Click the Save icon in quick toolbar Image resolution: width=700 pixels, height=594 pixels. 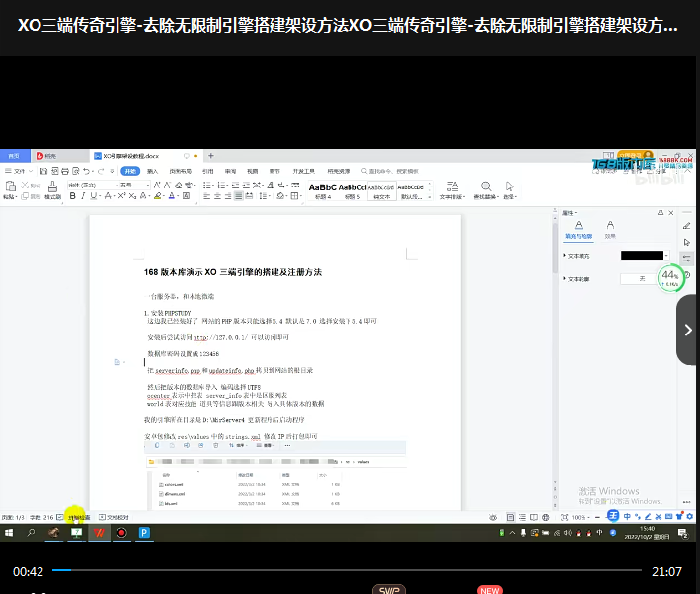click(x=43, y=171)
